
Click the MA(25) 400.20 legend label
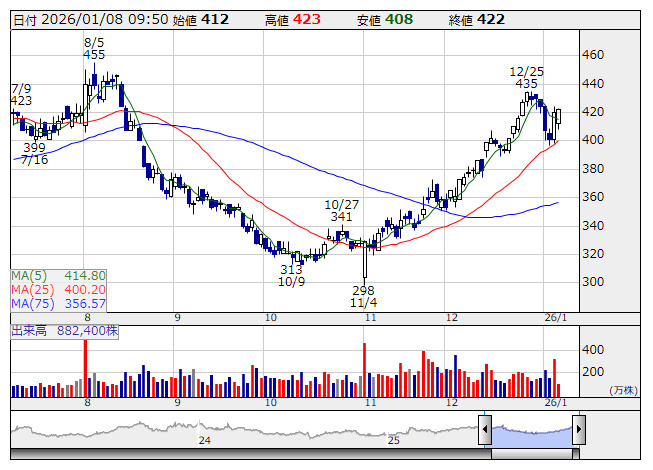click(x=59, y=289)
